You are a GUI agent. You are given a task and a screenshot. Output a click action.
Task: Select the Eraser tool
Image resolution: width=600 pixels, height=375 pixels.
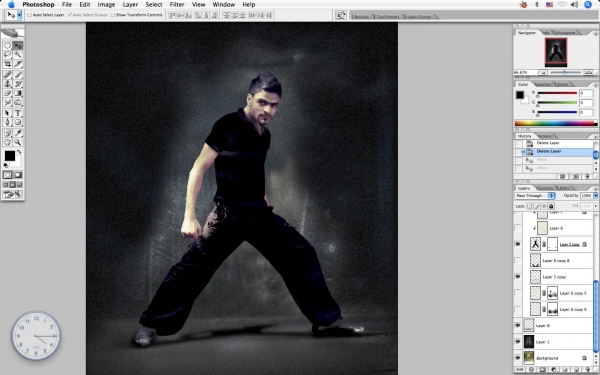7,93
